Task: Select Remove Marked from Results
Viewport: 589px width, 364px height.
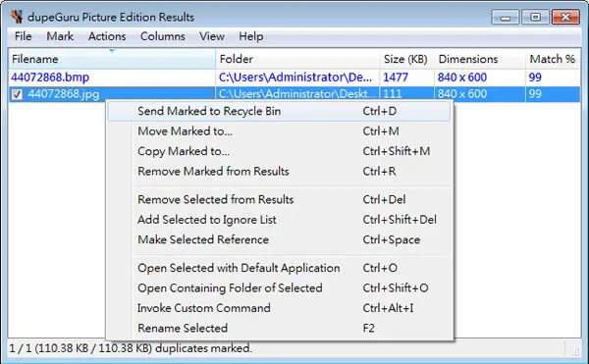Action: (279, 171)
